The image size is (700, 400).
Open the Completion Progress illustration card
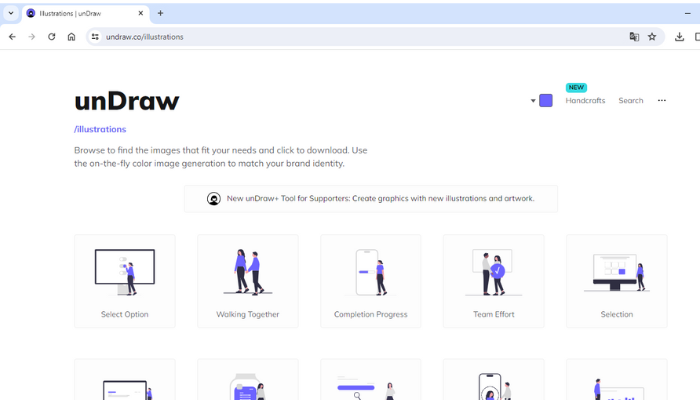371,281
